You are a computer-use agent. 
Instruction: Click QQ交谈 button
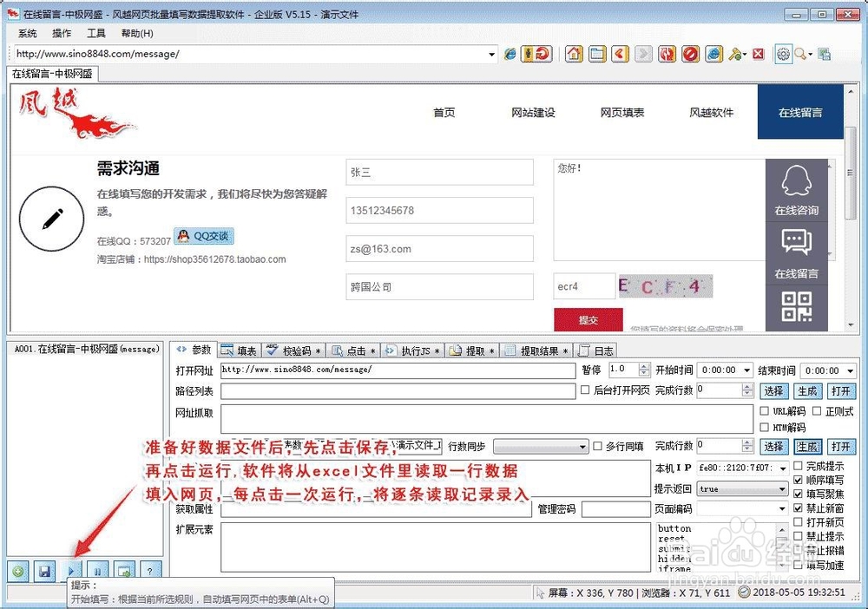click(204, 236)
